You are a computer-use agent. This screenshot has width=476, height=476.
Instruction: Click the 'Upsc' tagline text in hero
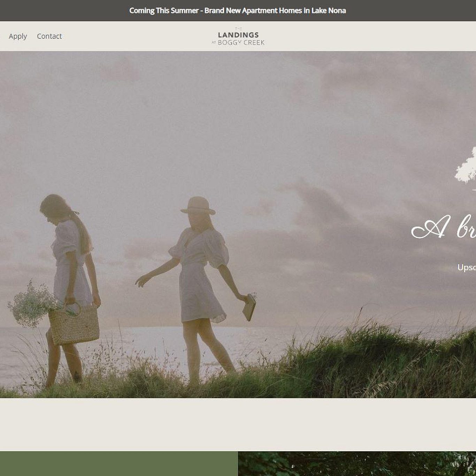466,267
